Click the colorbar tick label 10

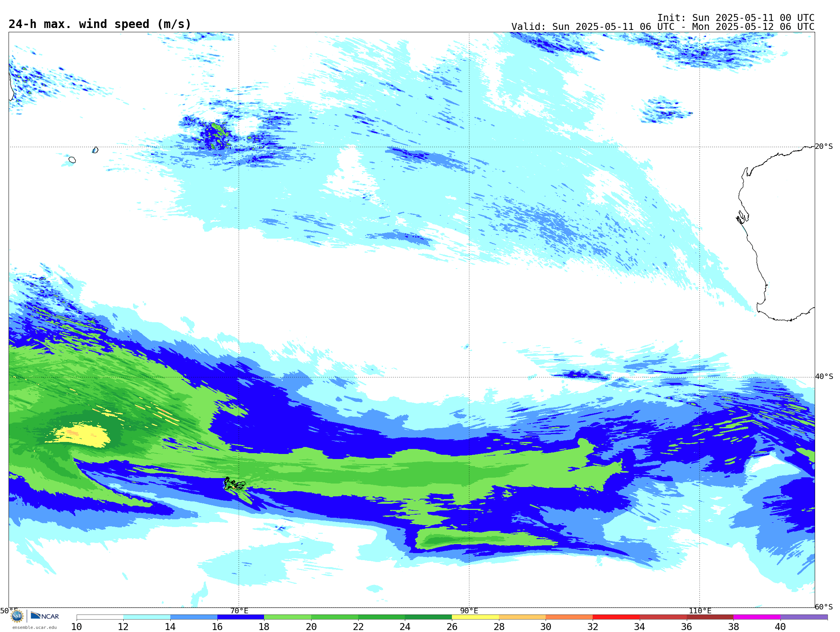coord(77,627)
